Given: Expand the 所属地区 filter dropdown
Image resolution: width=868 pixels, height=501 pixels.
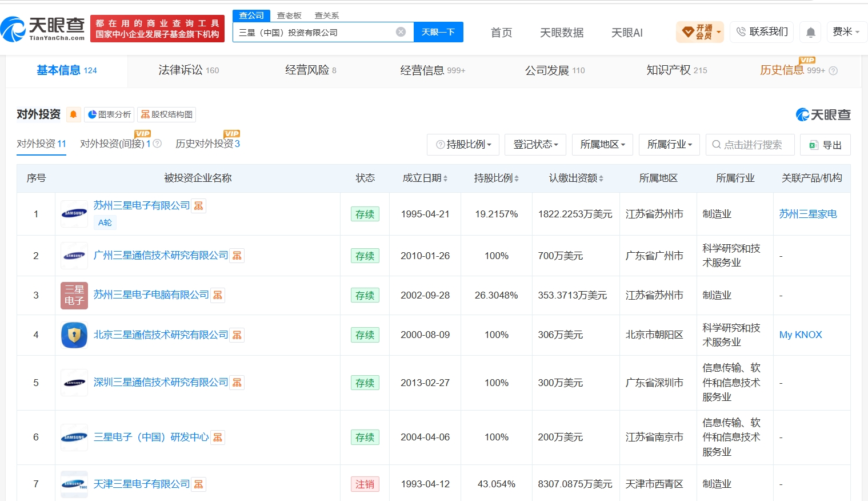Looking at the screenshot, I should pos(602,145).
